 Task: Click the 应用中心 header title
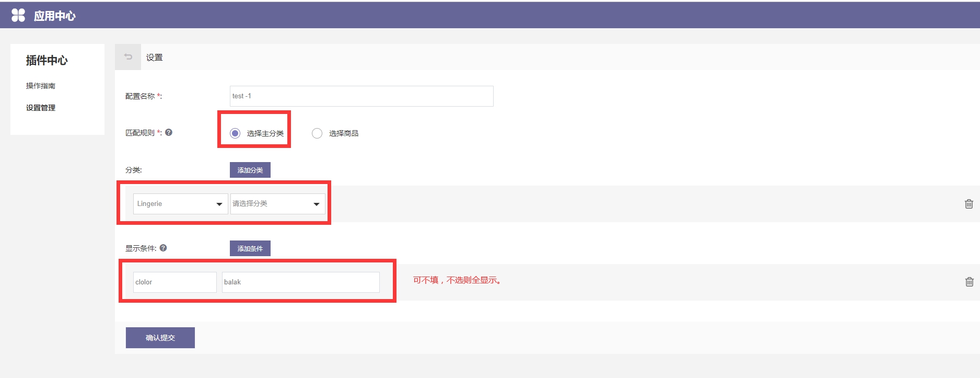(55, 16)
